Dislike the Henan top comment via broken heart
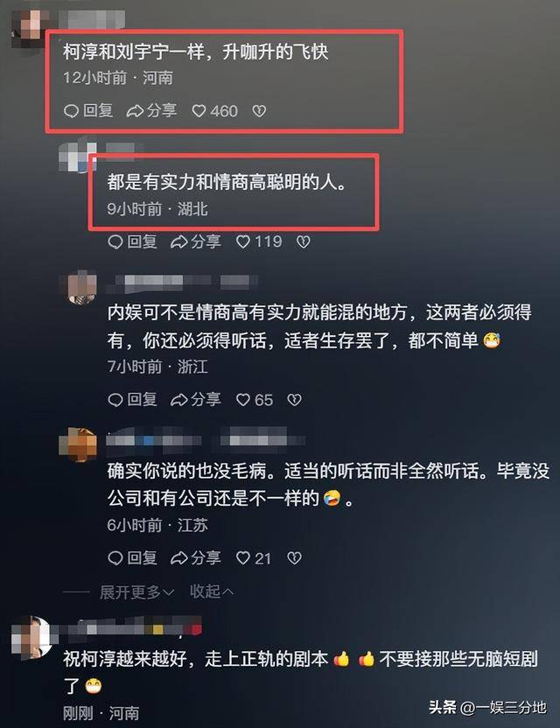Image resolution: width=560 pixels, height=728 pixels. point(259,111)
